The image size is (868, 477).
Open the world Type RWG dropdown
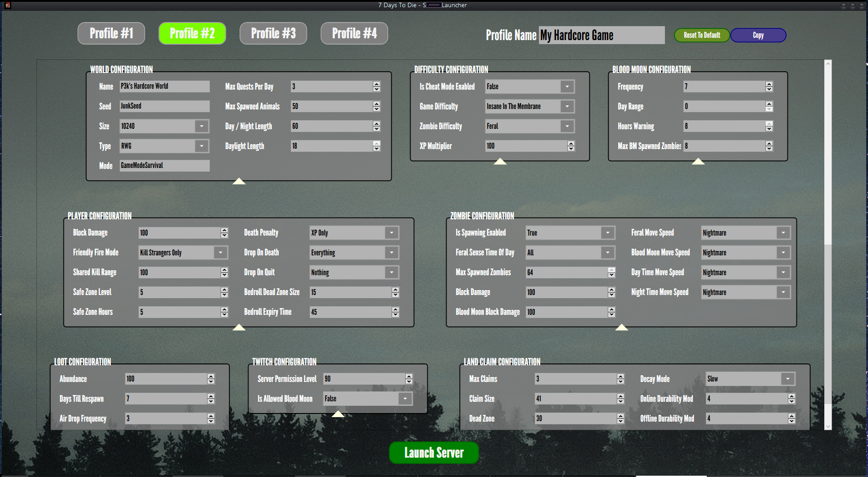164,146
